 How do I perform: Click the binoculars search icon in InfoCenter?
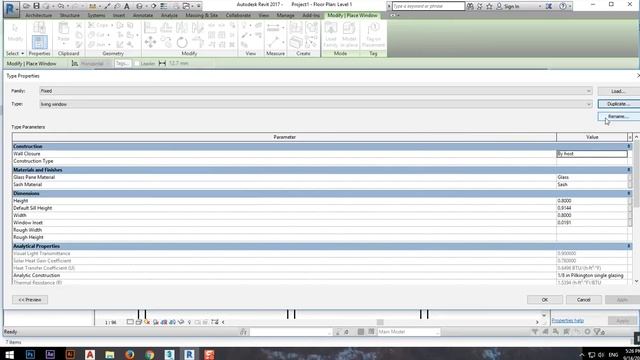(x=470, y=6)
